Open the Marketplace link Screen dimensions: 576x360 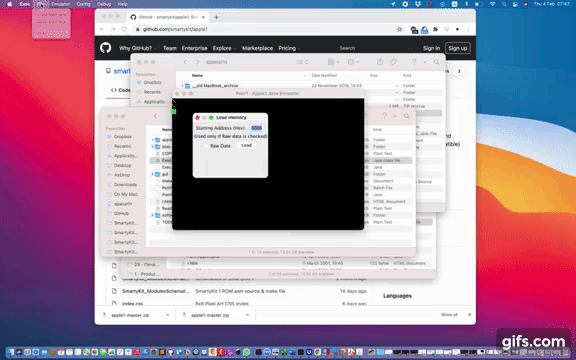click(257, 48)
